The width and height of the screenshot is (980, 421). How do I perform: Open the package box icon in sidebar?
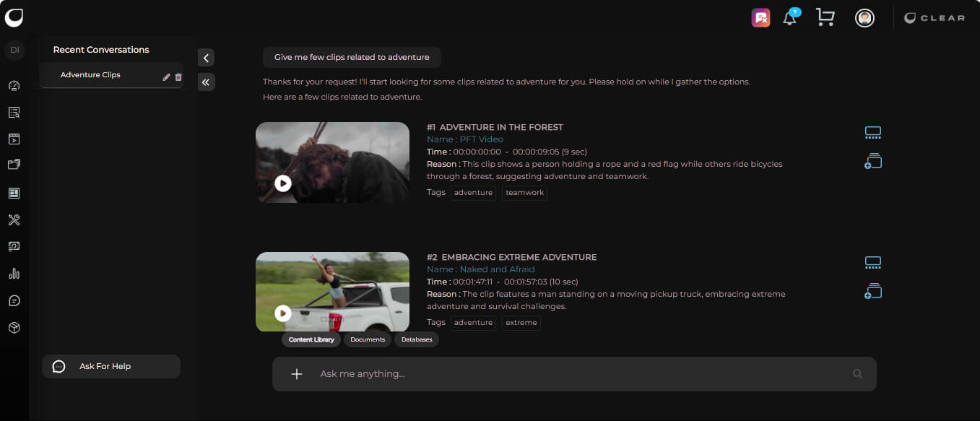click(14, 327)
